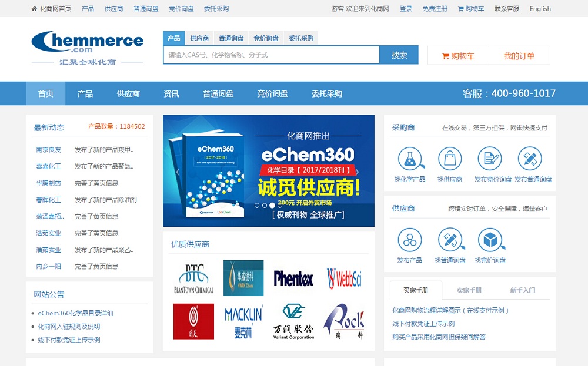588x366 pixels.
Task: Focus the CAS number search field
Action: click(271, 55)
